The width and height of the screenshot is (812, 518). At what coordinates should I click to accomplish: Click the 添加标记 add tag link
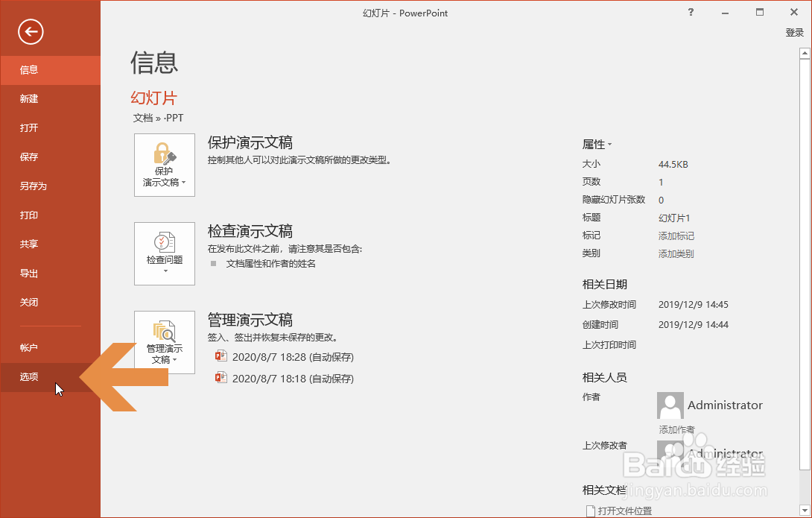click(676, 235)
